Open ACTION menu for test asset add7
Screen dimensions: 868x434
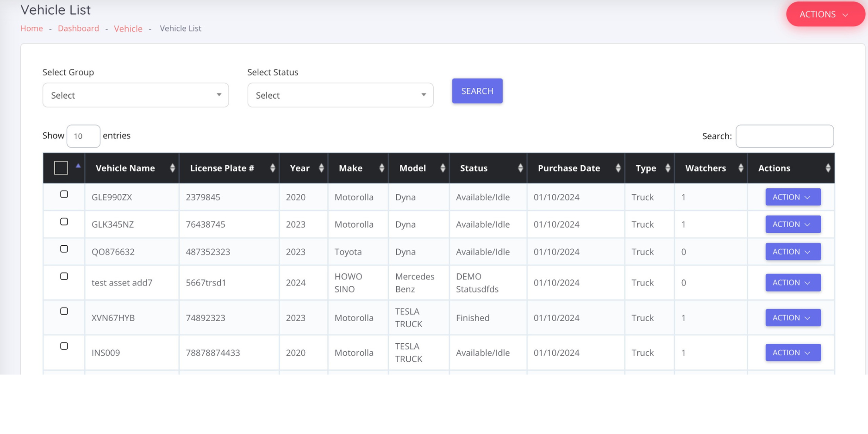tap(793, 283)
